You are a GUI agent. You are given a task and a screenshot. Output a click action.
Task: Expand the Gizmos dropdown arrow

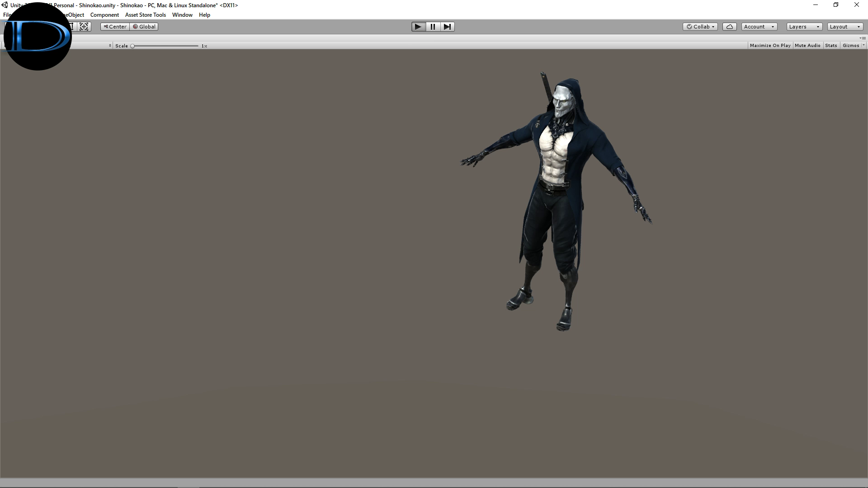(x=863, y=46)
